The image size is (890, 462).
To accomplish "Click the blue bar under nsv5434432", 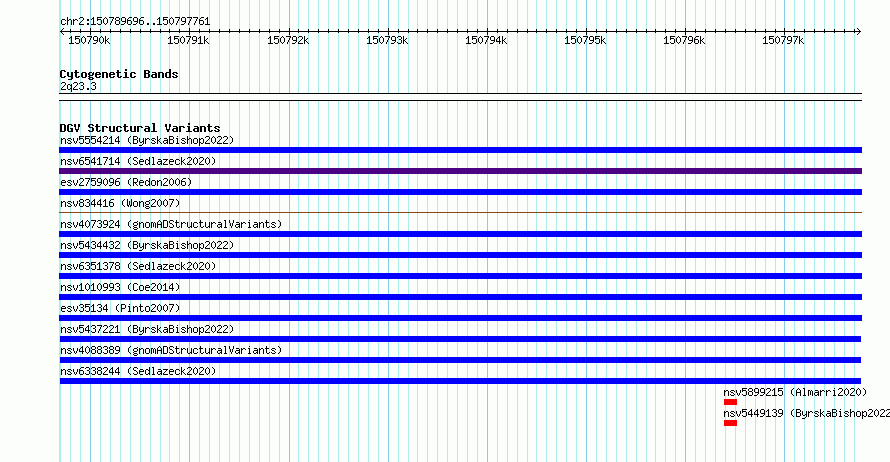I will click(460, 255).
